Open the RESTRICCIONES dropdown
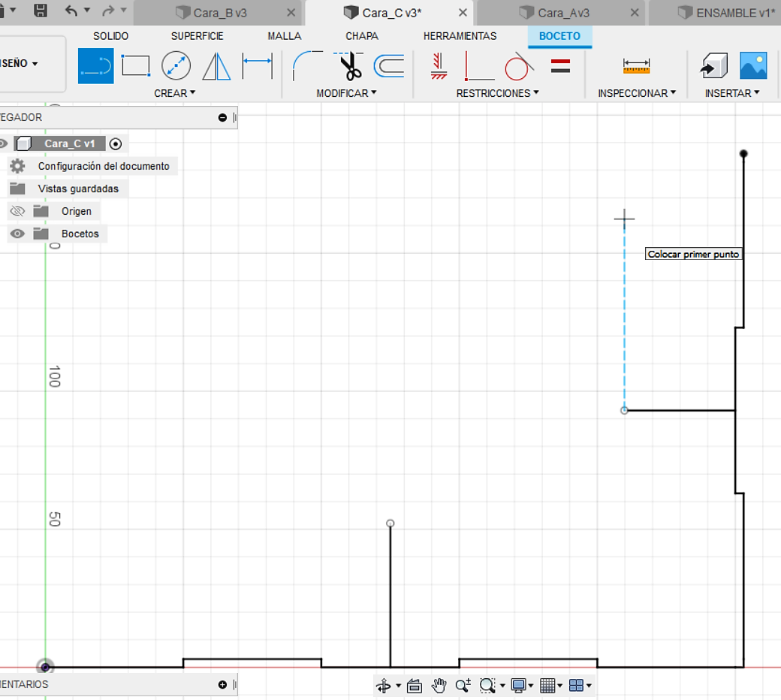 (498, 93)
